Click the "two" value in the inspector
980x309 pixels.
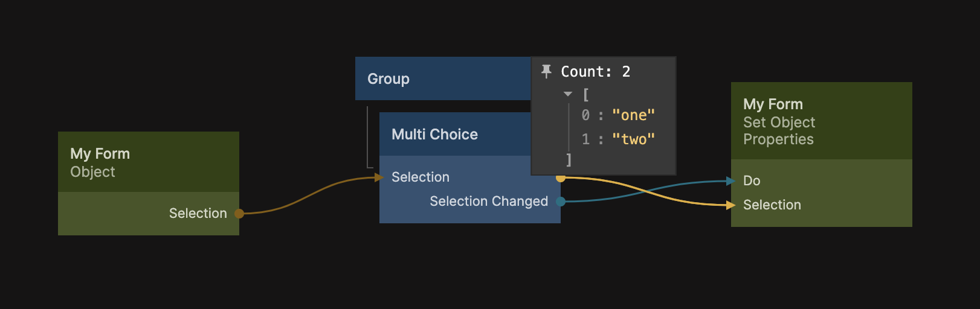pyautogui.click(x=633, y=139)
